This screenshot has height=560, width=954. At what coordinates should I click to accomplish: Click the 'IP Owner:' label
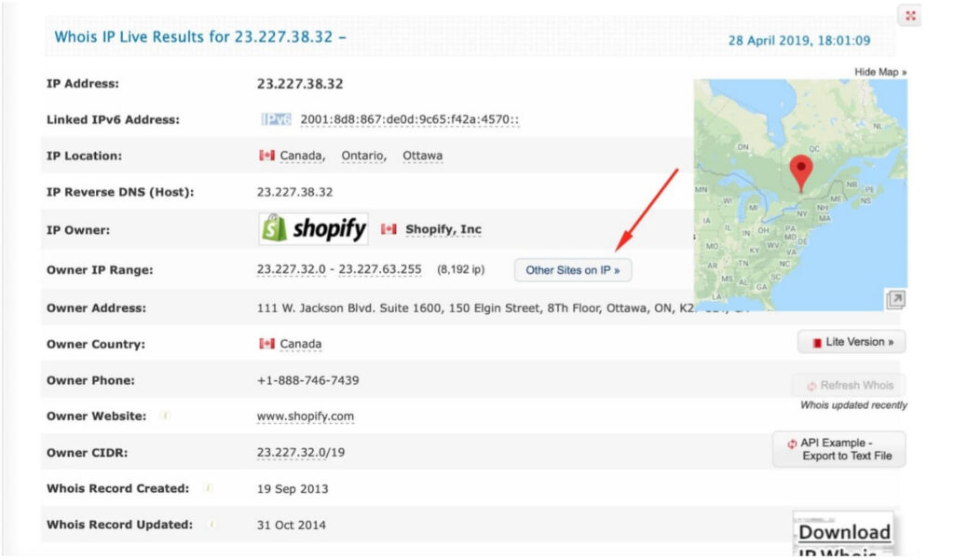[x=78, y=230]
